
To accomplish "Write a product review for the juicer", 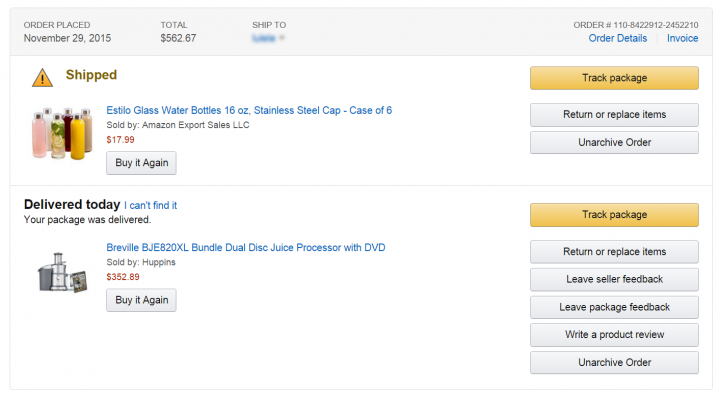I will (x=614, y=335).
